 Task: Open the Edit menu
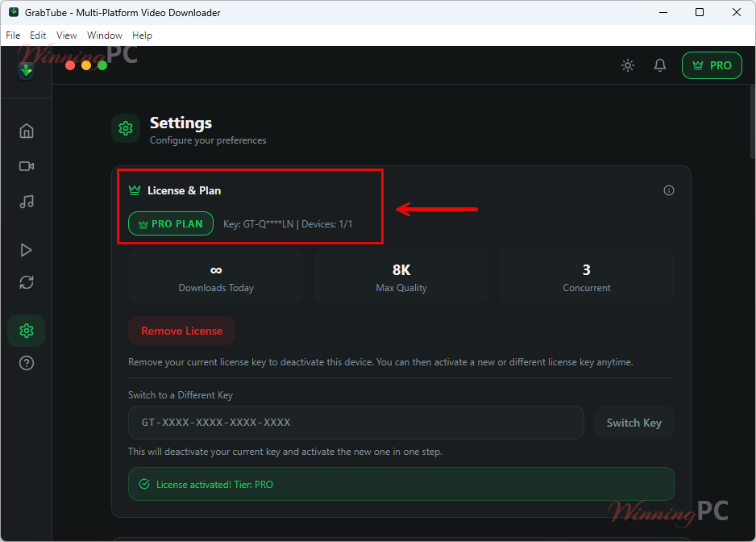coord(38,35)
